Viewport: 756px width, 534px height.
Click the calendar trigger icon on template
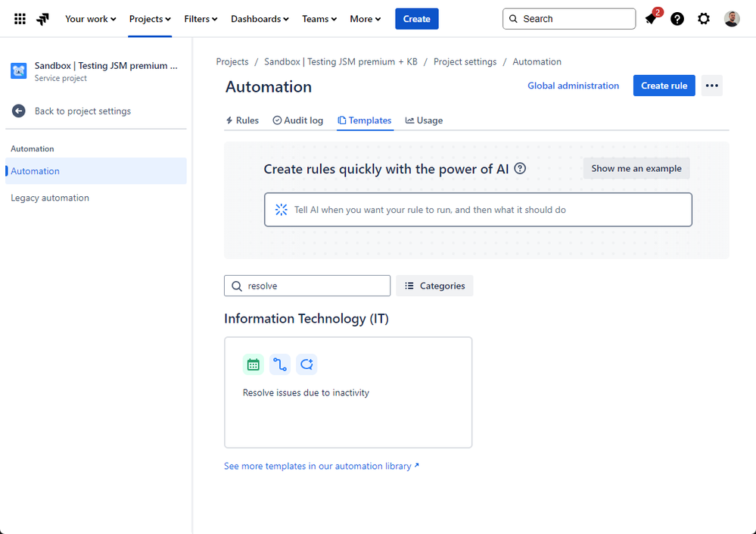(x=253, y=364)
